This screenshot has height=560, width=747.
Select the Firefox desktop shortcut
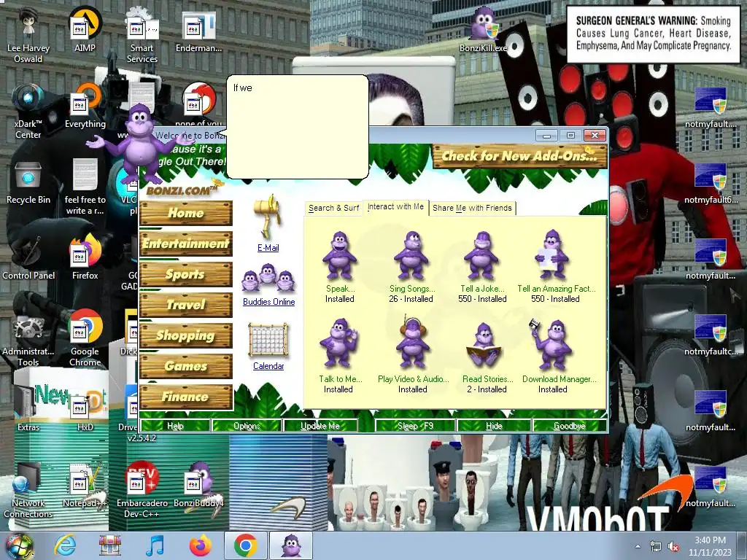coord(85,257)
